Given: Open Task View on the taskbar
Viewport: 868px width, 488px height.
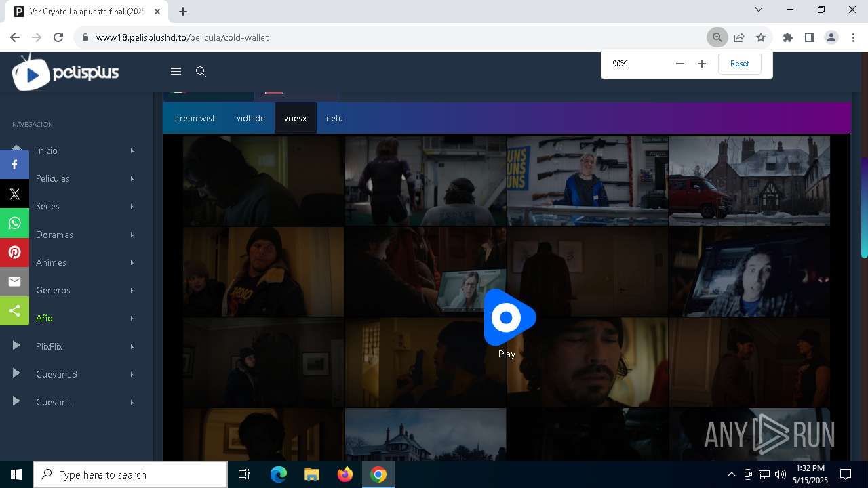Looking at the screenshot, I should coord(244,474).
